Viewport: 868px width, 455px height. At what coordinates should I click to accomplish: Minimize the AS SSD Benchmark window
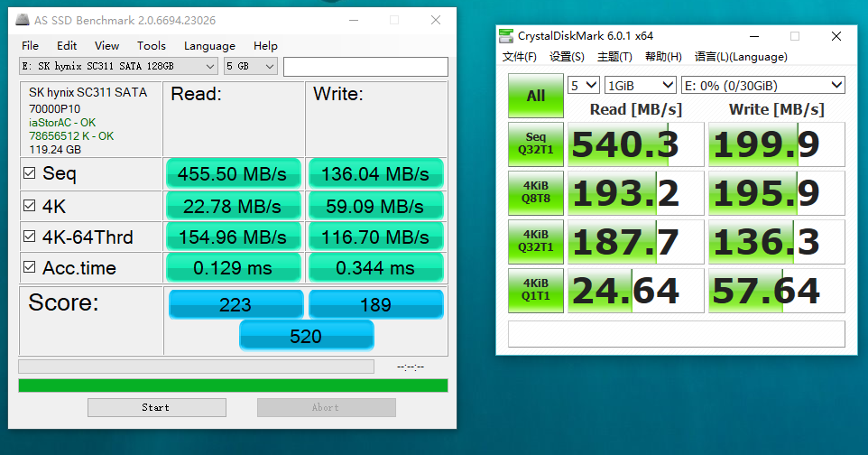tap(354, 20)
